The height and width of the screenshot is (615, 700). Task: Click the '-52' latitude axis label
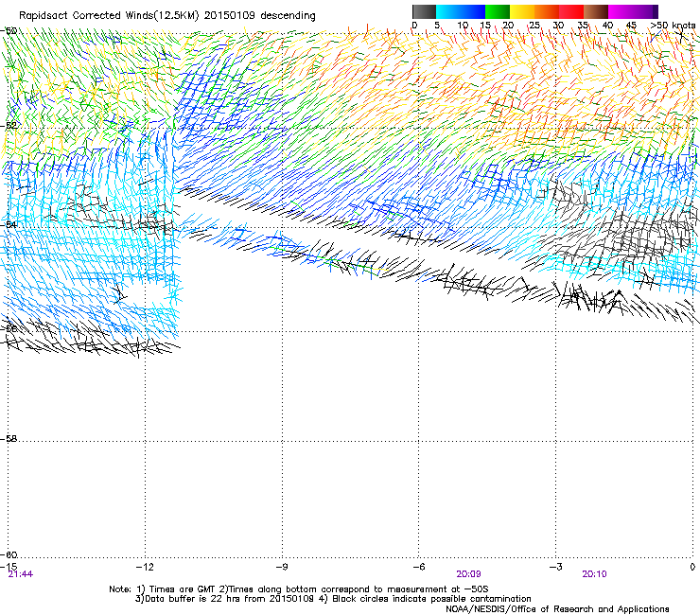click(9, 126)
